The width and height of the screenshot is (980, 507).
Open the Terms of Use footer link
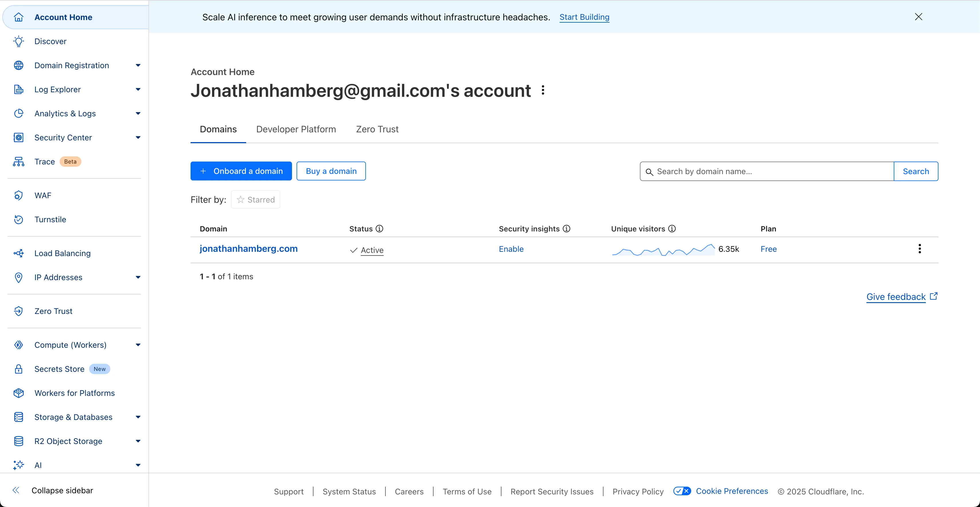tap(467, 492)
